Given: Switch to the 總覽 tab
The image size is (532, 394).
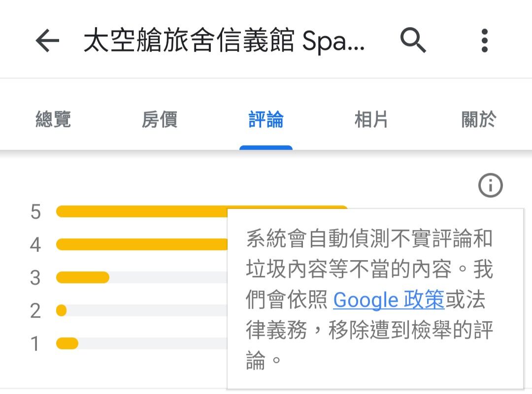Looking at the screenshot, I should coord(53,119).
